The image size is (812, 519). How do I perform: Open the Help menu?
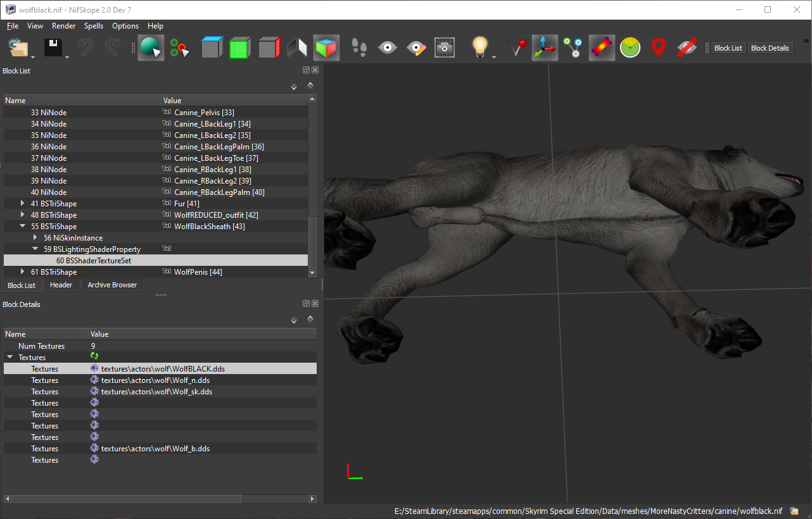coord(155,26)
